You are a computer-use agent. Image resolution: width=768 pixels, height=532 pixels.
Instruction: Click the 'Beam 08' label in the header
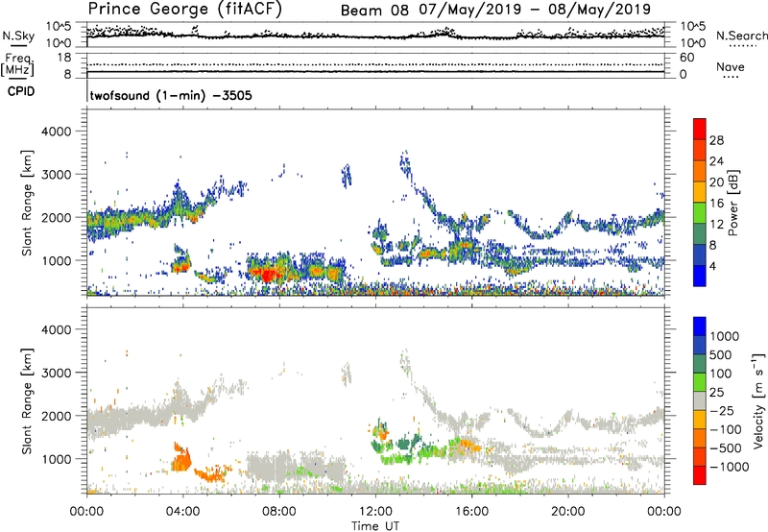(374, 11)
